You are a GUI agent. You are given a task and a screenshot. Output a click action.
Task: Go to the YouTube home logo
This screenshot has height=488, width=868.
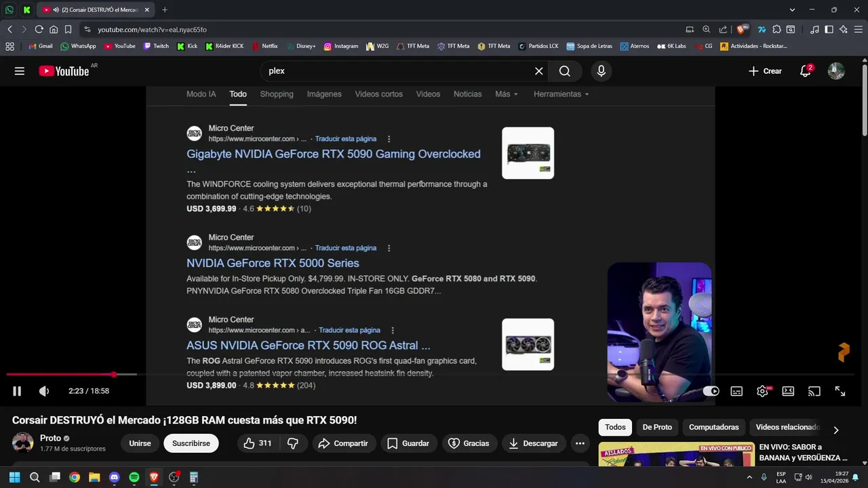(x=64, y=71)
